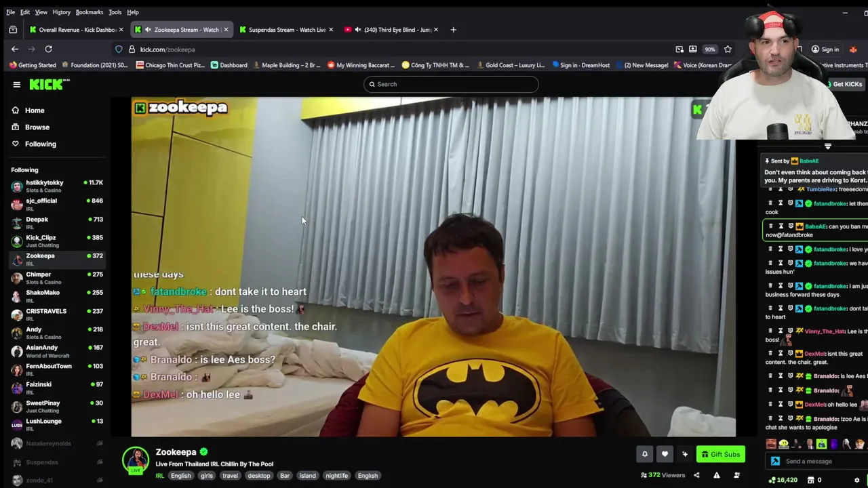Unmute the Third Eye Blind tab audio icon
868x488 pixels.
tap(358, 30)
